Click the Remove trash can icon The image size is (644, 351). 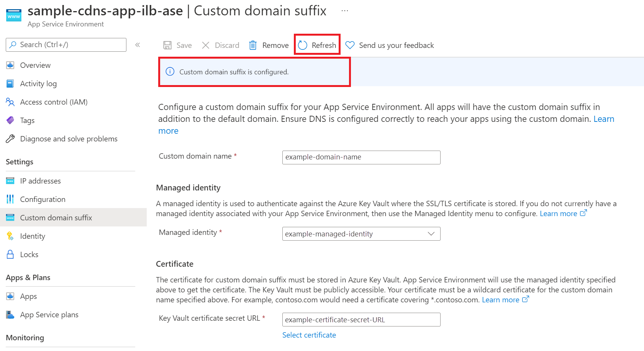click(x=253, y=45)
